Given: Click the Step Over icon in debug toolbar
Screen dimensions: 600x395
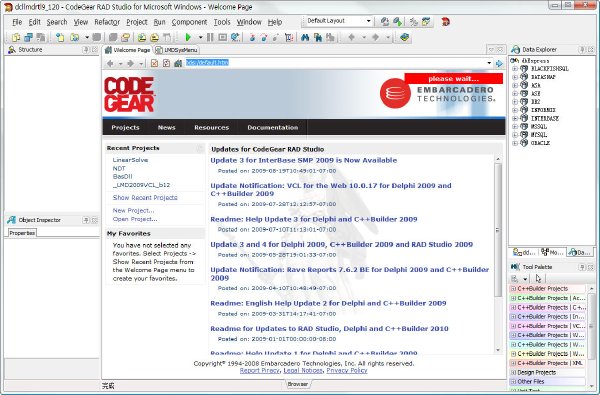Looking at the screenshot, I should (264, 37).
